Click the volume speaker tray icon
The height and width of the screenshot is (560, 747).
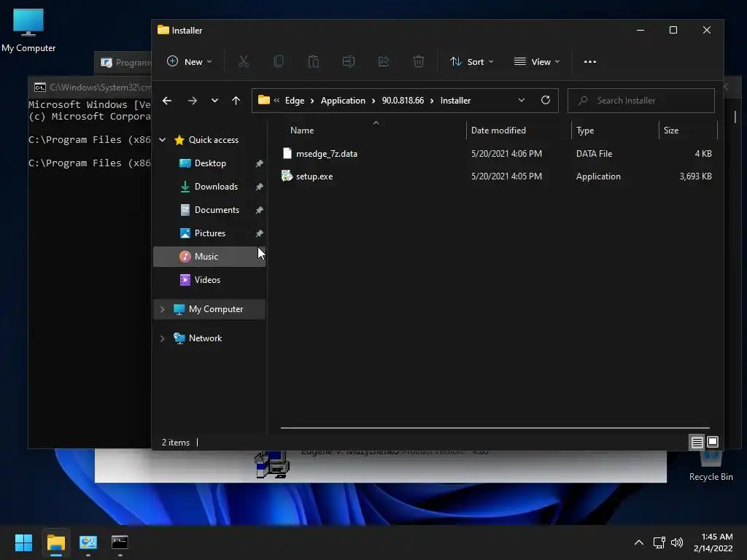click(x=676, y=542)
